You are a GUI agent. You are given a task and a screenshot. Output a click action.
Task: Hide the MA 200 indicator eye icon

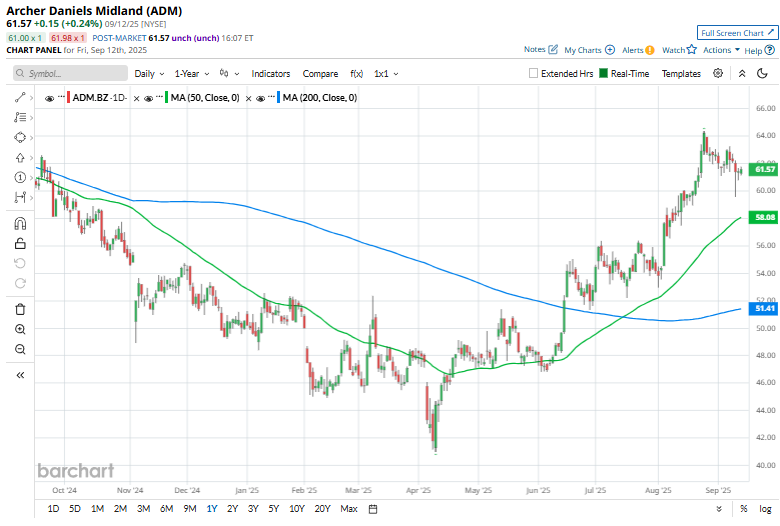(x=260, y=98)
